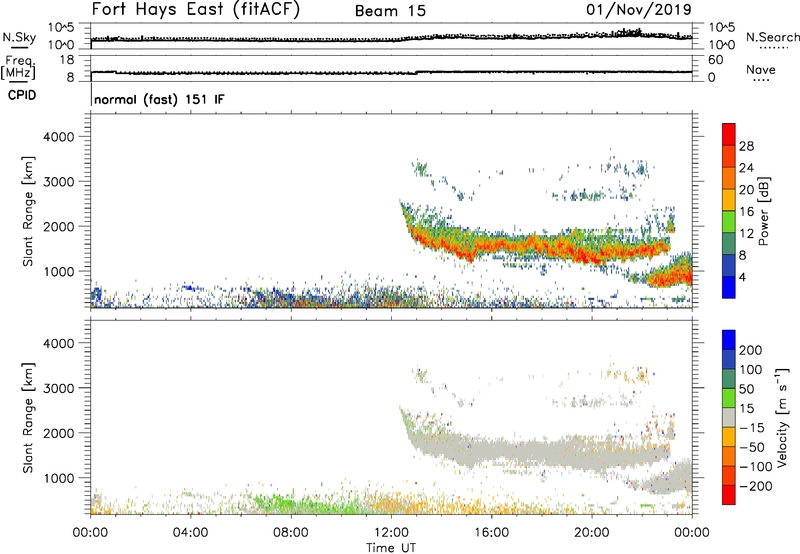Select the "Freq. [MHz]" axis label
This screenshot has height=554, width=800.
(x=18, y=67)
